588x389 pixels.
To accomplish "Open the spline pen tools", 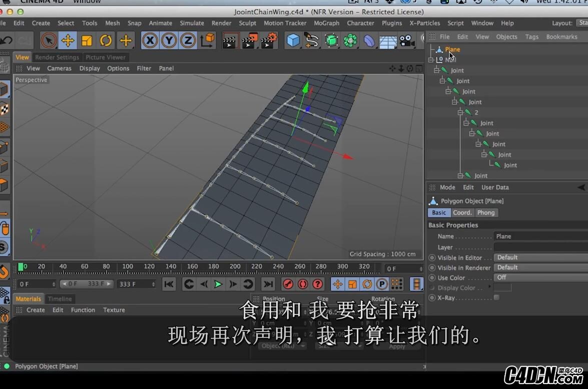I will (x=312, y=40).
